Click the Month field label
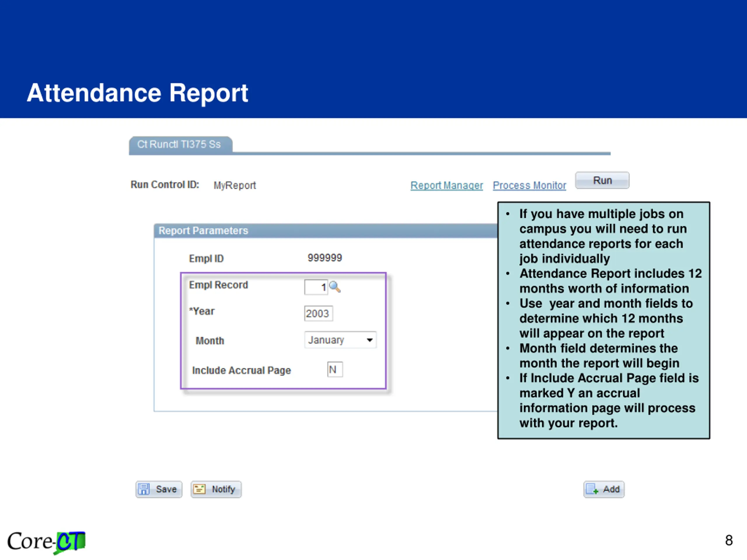 pos(210,341)
